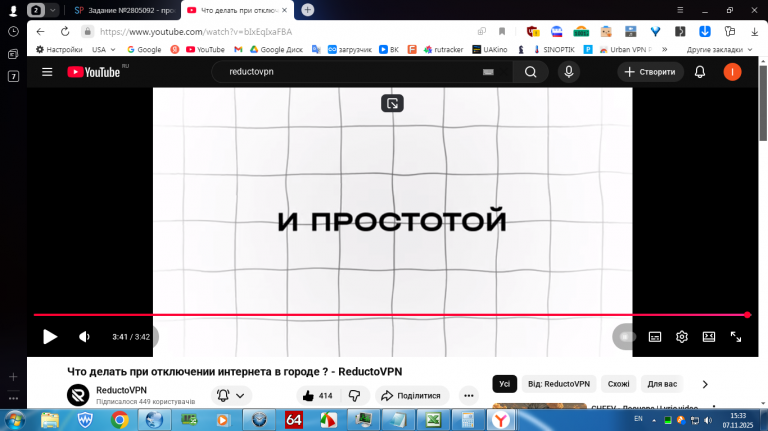768x431 pixels.
Task: Click the page vertical scrollbar
Action: click(763, 102)
